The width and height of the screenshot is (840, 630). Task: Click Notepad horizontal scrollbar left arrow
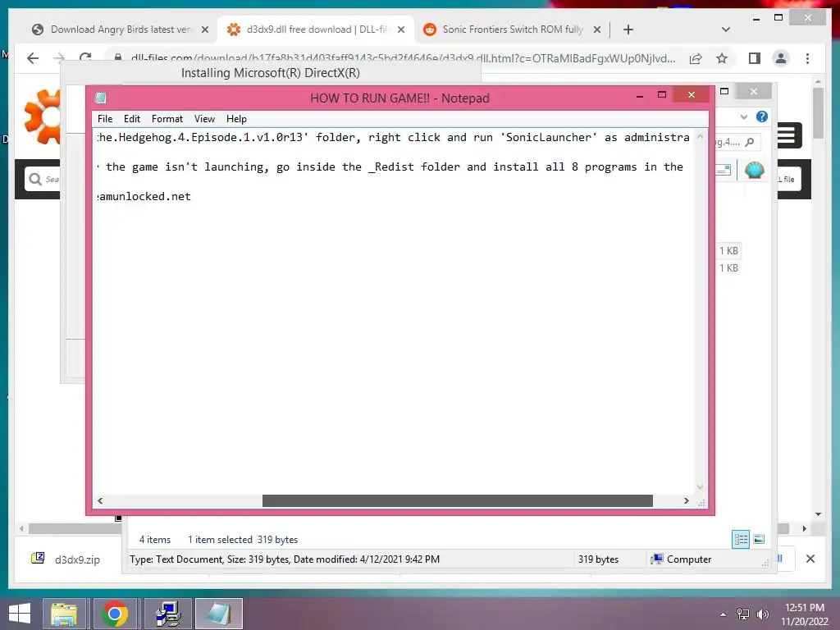point(100,501)
